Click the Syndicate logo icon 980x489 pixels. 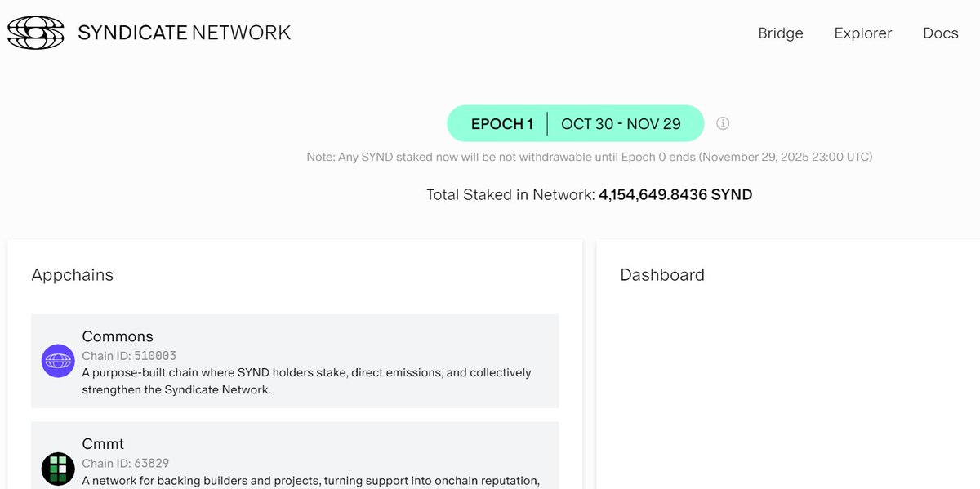tap(35, 33)
